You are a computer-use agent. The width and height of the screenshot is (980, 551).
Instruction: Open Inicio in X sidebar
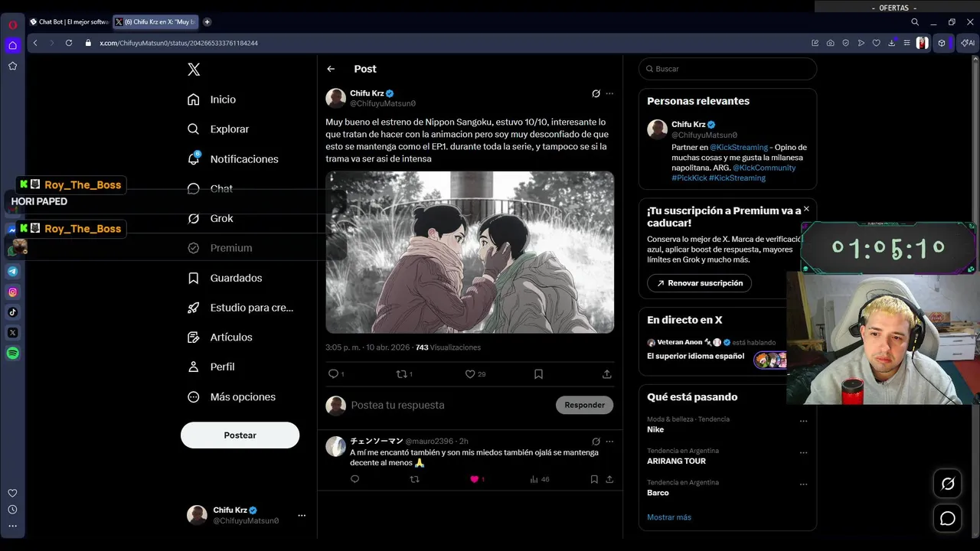tap(212, 99)
